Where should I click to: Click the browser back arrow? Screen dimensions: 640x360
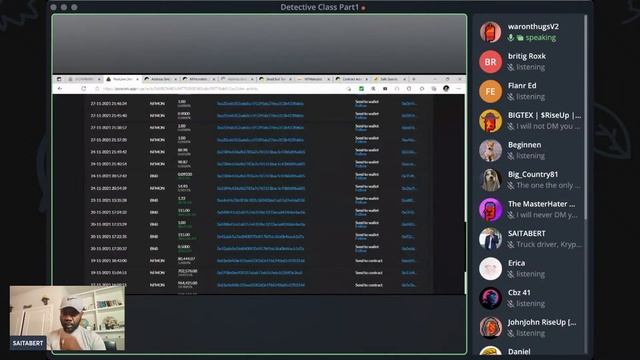pyautogui.click(x=60, y=89)
